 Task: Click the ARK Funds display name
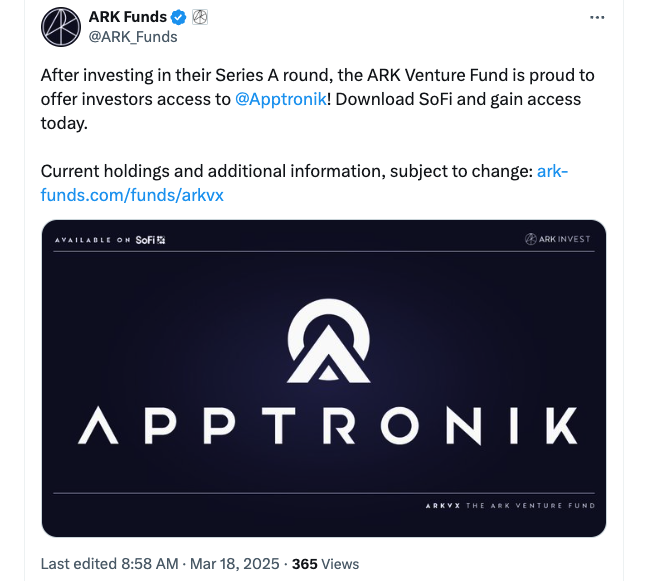click(127, 17)
